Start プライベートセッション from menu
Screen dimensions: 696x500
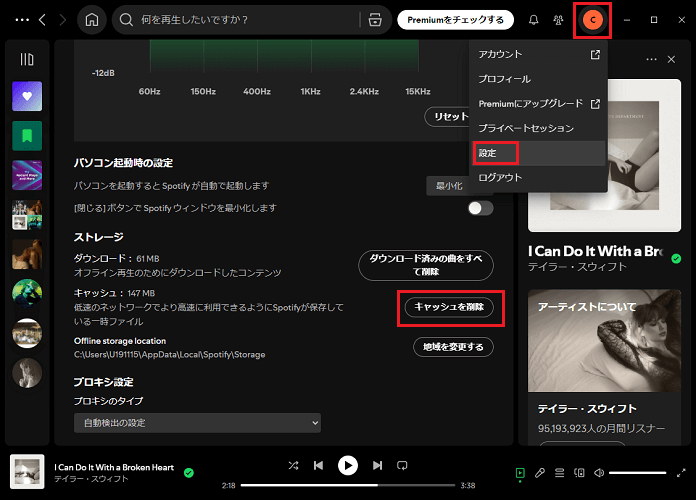539,128
